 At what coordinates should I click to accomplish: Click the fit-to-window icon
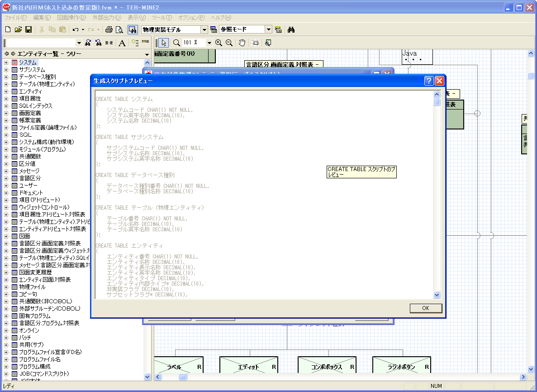click(x=255, y=43)
